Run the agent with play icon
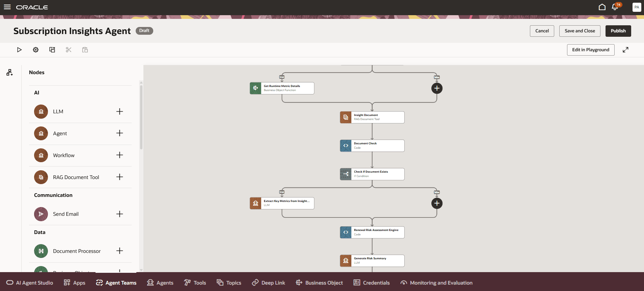644x291 pixels. [19, 50]
